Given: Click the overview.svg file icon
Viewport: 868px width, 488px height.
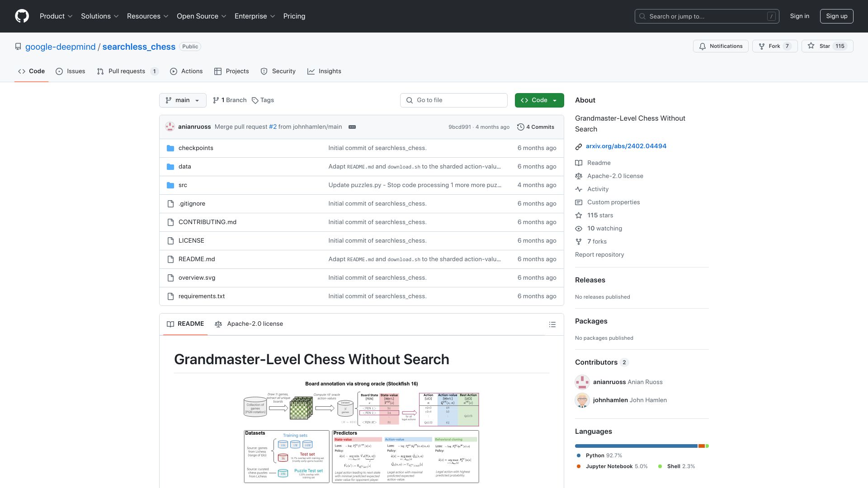Looking at the screenshot, I should [170, 278].
